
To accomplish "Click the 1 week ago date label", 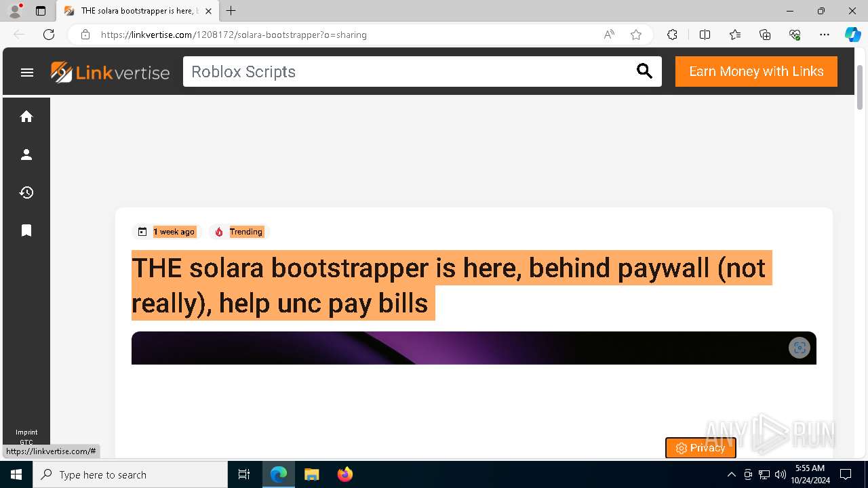I will [167, 232].
